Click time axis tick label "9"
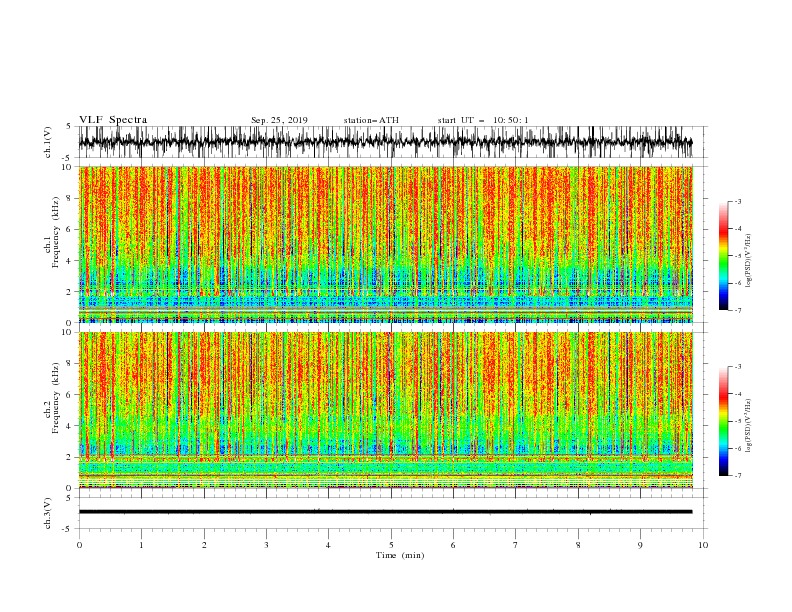Viewport: 792px width, 612px height. point(640,545)
